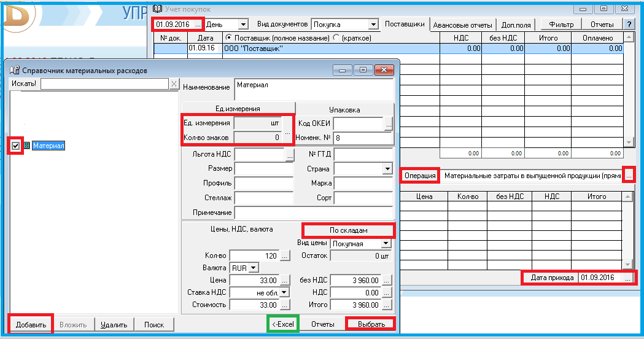Open НДС amount ellipsis button
Image resolution: width=644 pixels, height=339 pixels.
point(387,292)
